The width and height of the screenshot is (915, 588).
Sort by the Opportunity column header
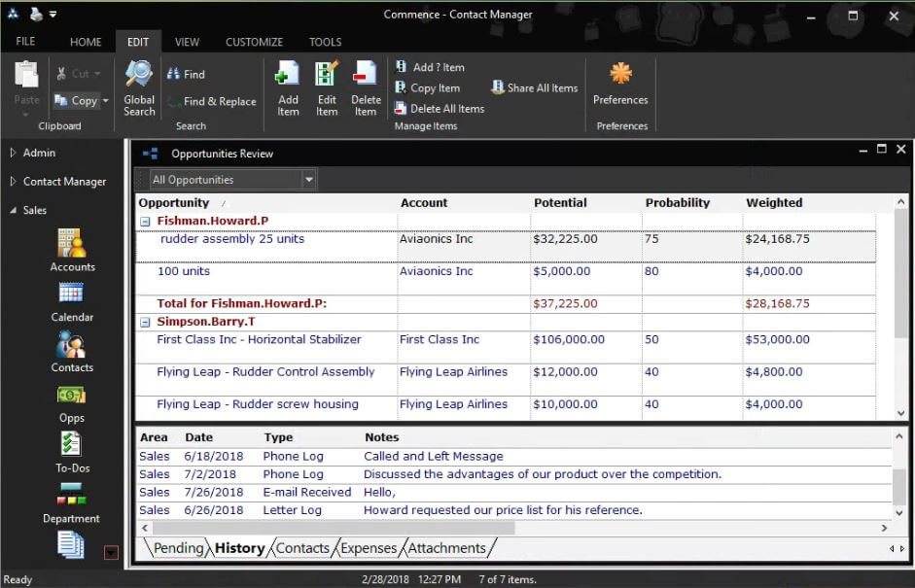[x=174, y=203]
